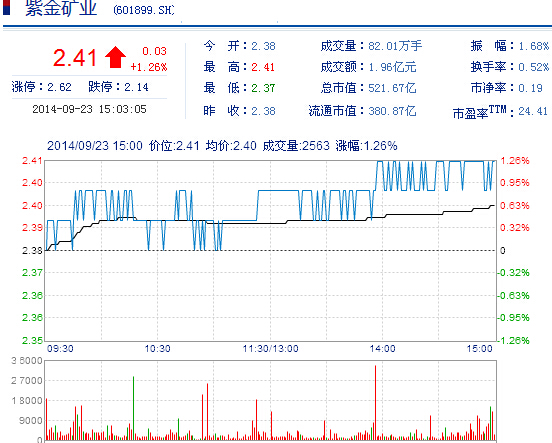Click current price 2.41
The height and width of the screenshot is (443, 552).
(75, 58)
